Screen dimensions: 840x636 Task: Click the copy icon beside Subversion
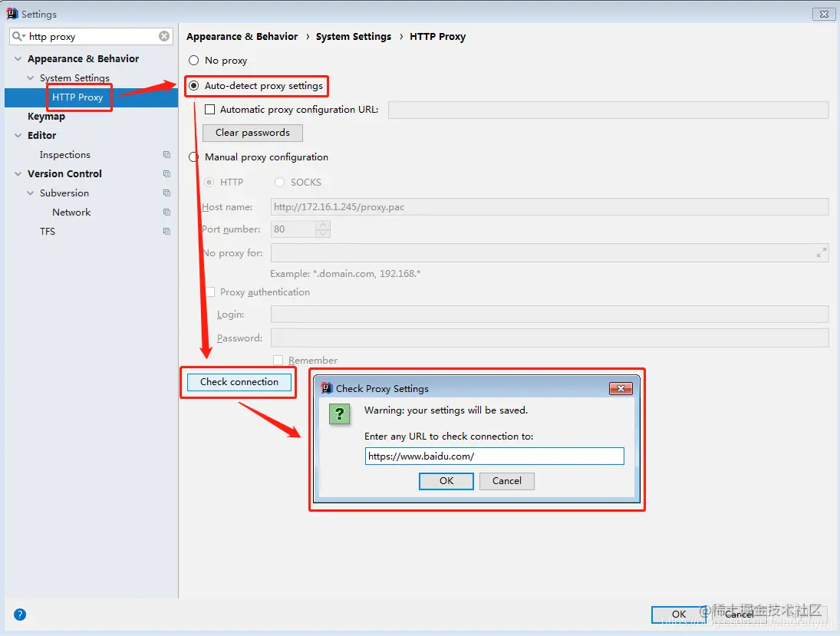click(x=166, y=193)
